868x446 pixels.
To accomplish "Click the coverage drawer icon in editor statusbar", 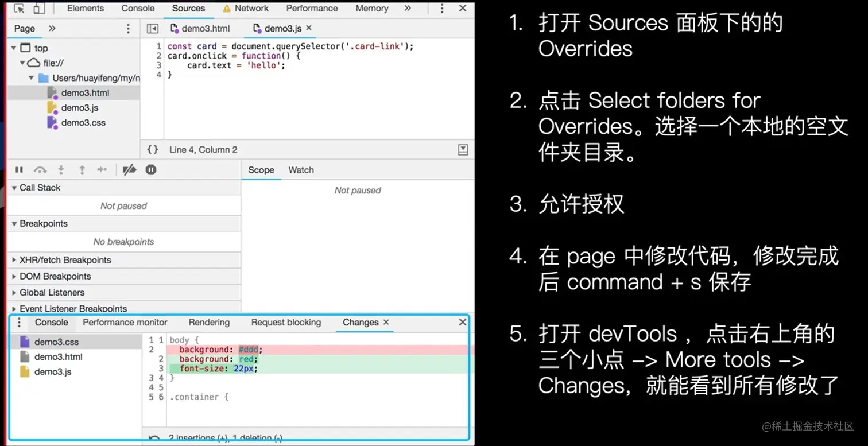I will click(463, 150).
